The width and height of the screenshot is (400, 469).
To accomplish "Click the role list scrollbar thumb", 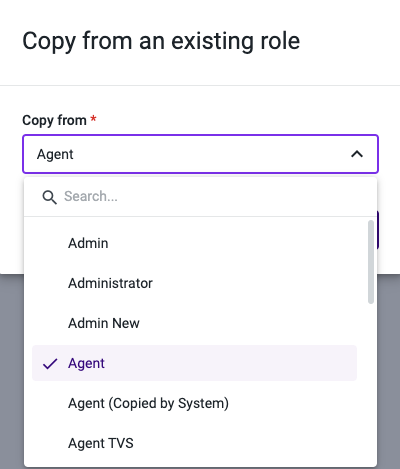I will pyautogui.click(x=371, y=262).
